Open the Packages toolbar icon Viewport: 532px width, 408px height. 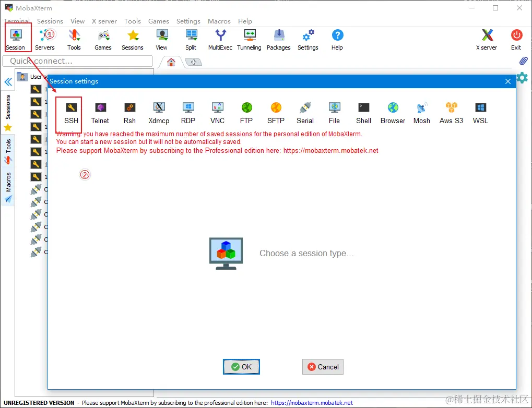(279, 40)
